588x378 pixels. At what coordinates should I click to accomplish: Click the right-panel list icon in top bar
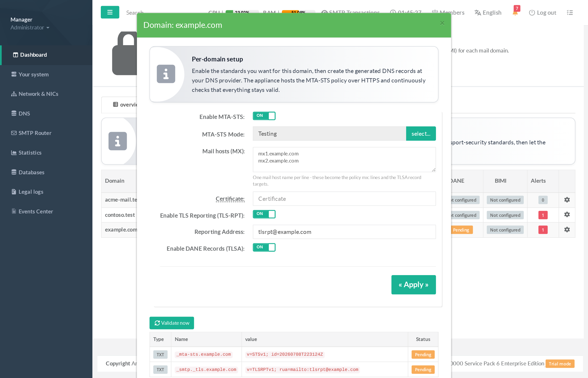pyautogui.click(x=570, y=13)
